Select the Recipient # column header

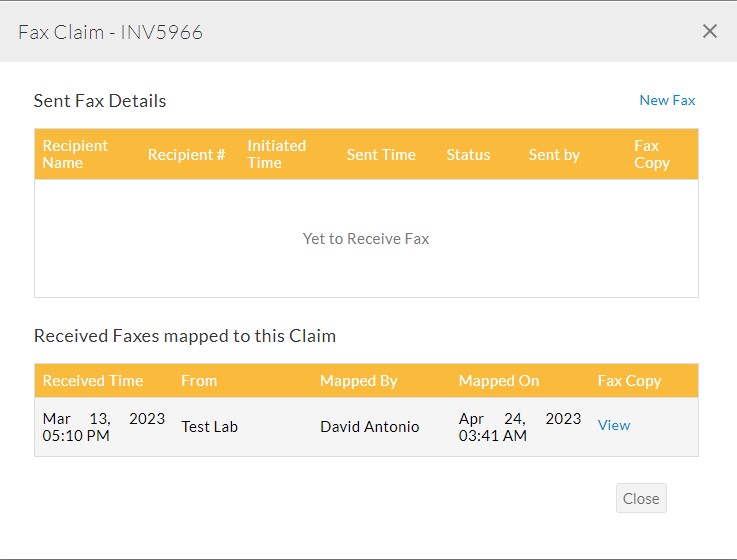(x=186, y=155)
